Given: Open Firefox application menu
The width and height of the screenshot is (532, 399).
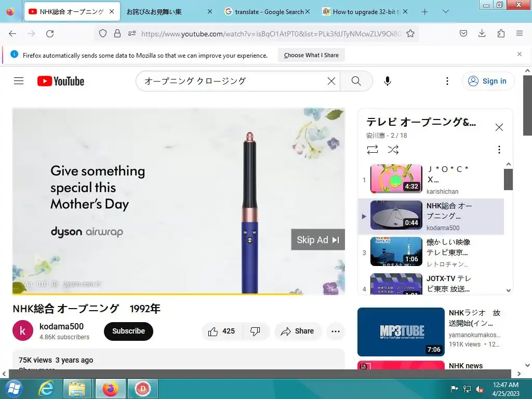Looking at the screenshot, I should pos(520,33).
